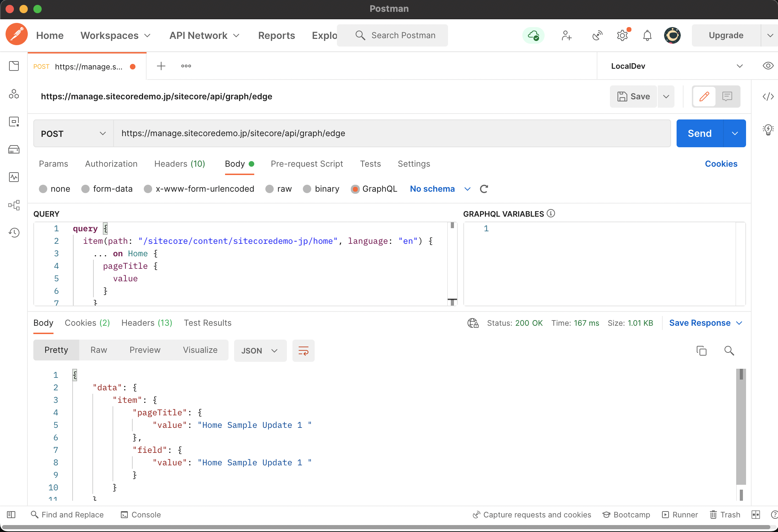Click the cloud sync status icon
Image resolution: width=778 pixels, height=532 pixels.
(533, 35)
